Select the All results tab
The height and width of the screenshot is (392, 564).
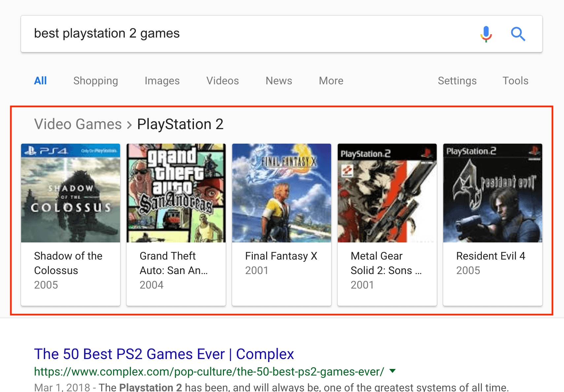coord(41,81)
